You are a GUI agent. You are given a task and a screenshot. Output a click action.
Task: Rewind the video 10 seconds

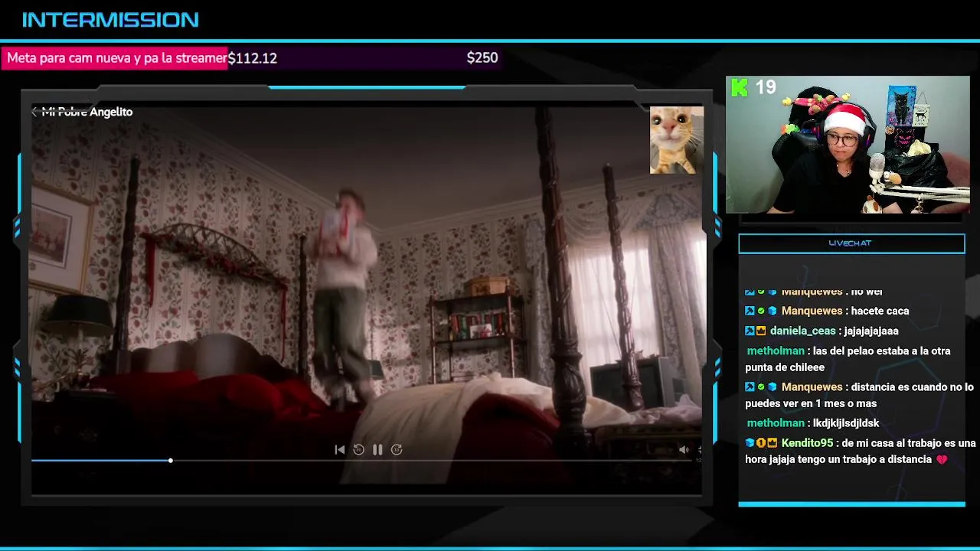(358, 450)
